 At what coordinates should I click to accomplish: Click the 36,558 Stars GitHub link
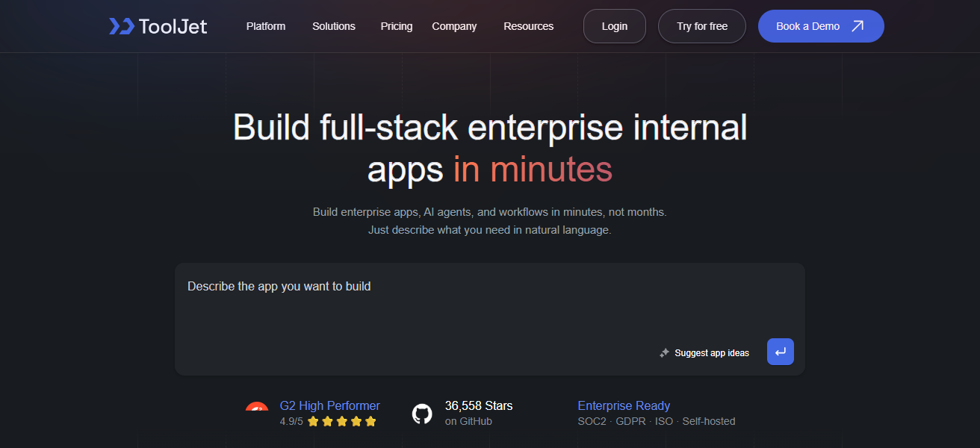click(x=479, y=405)
